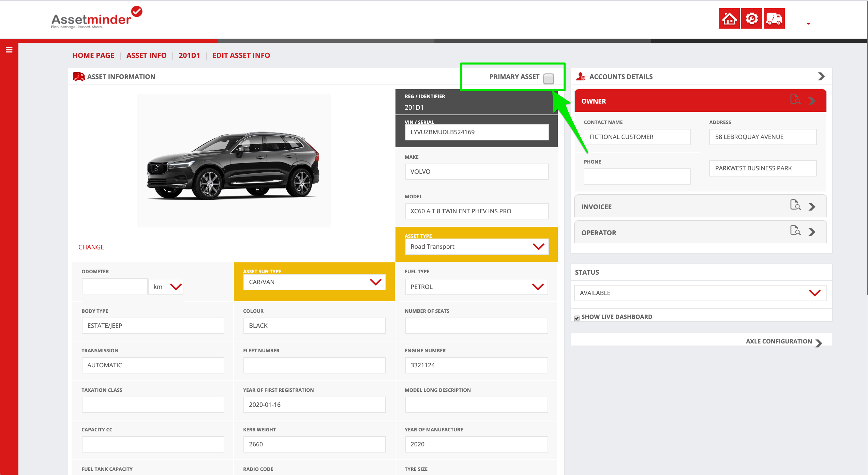Click the Year of Manufacture field

pos(477,444)
